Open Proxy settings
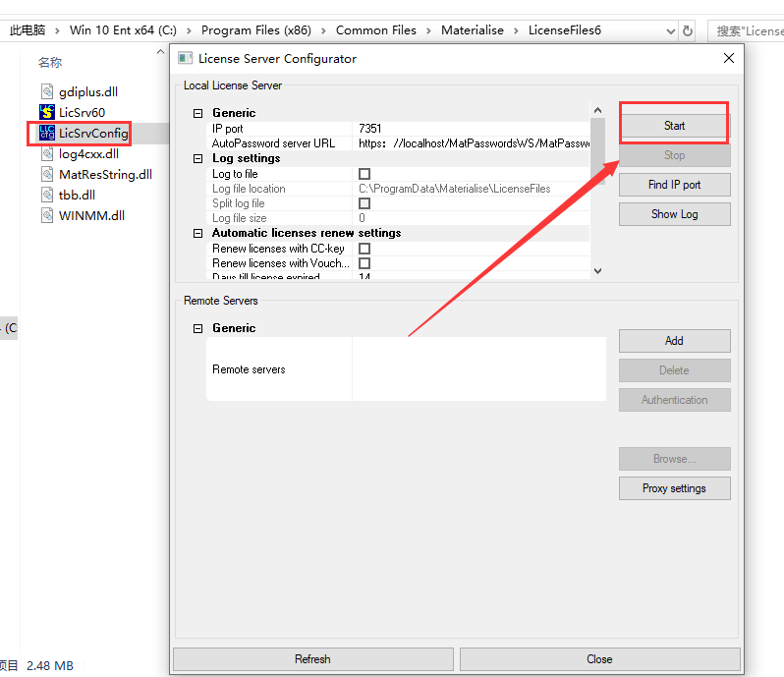This screenshot has width=784, height=677. pyautogui.click(x=674, y=488)
